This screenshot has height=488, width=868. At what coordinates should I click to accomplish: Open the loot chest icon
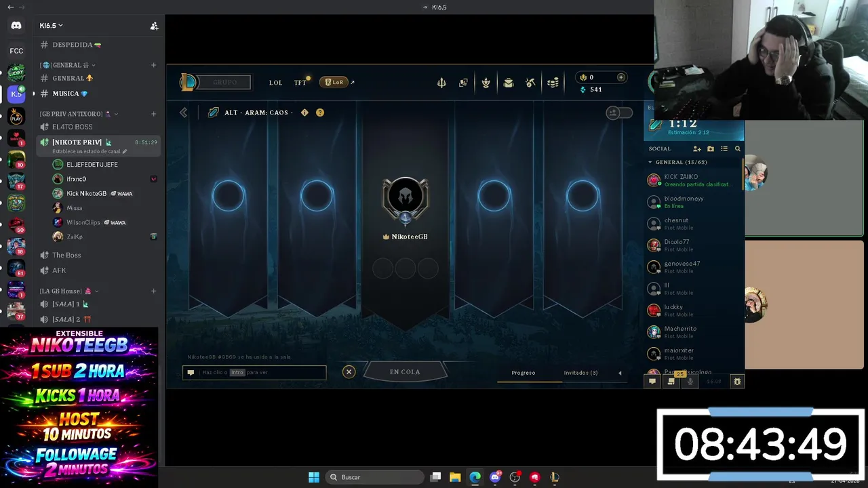[x=509, y=83]
